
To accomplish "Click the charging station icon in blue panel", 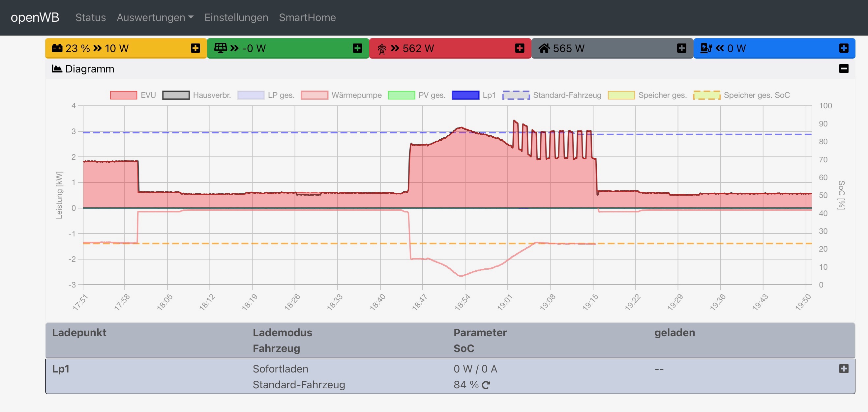I will pos(706,48).
